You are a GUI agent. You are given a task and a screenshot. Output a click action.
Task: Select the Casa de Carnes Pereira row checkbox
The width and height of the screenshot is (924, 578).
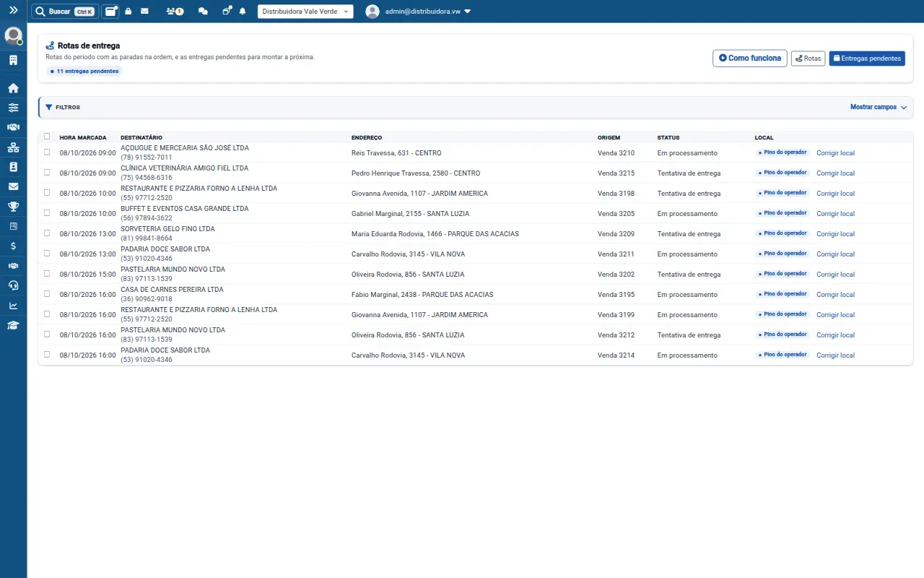pyautogui.click(x=47, y=294)
